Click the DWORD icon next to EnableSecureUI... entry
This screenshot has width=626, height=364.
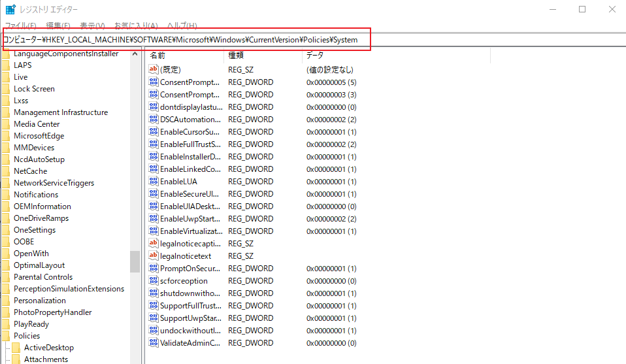coord(154,193)
